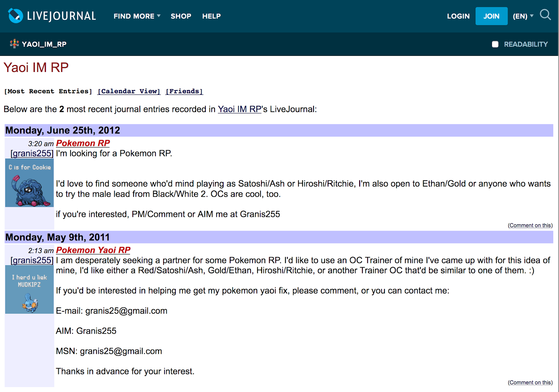Screen dimensions: 559x392
Task: Click the Join button
Action: coord(491,16)
